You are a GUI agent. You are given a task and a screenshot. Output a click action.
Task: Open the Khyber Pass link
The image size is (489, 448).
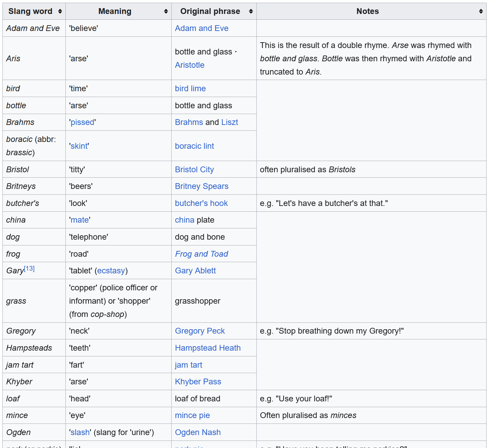[198, 382]
